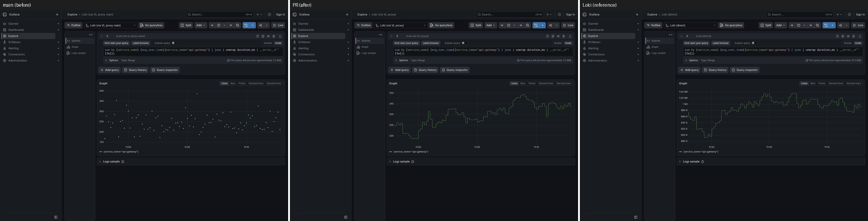Hide query A response in the Loki (reference) panel
The width and height of the screenshot is (868, 221).
(x=848, y=36)
